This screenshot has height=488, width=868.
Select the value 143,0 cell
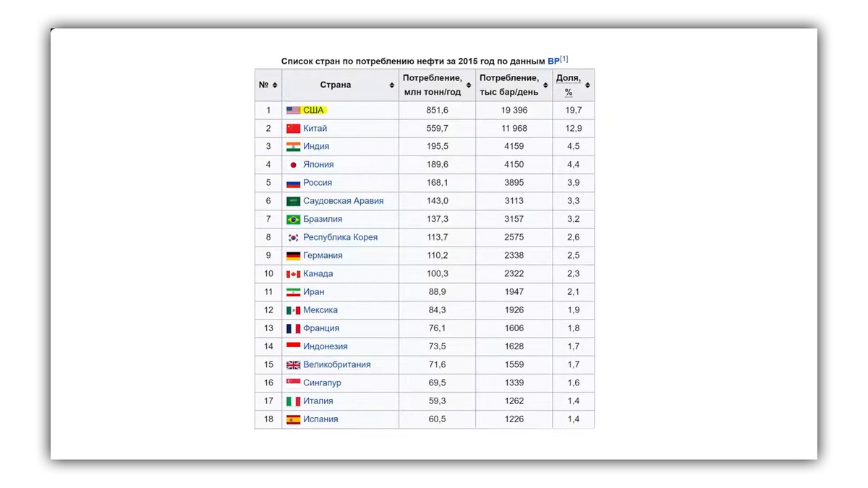point(437,201)
